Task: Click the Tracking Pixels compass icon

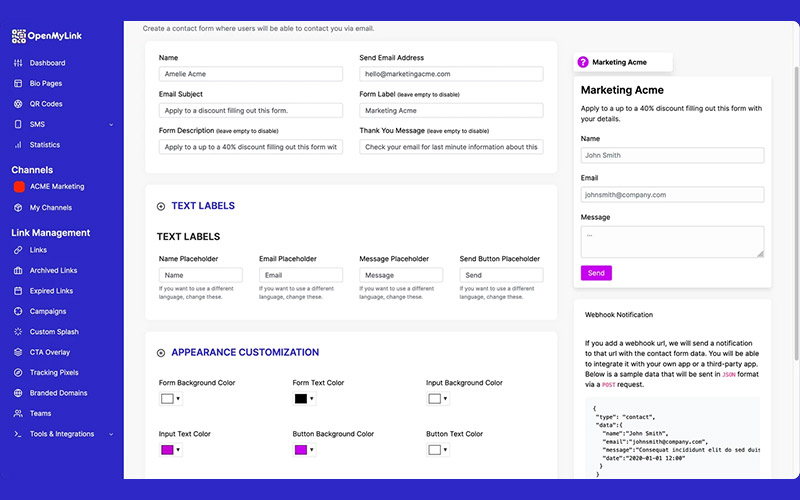Action: coord(18,372)
